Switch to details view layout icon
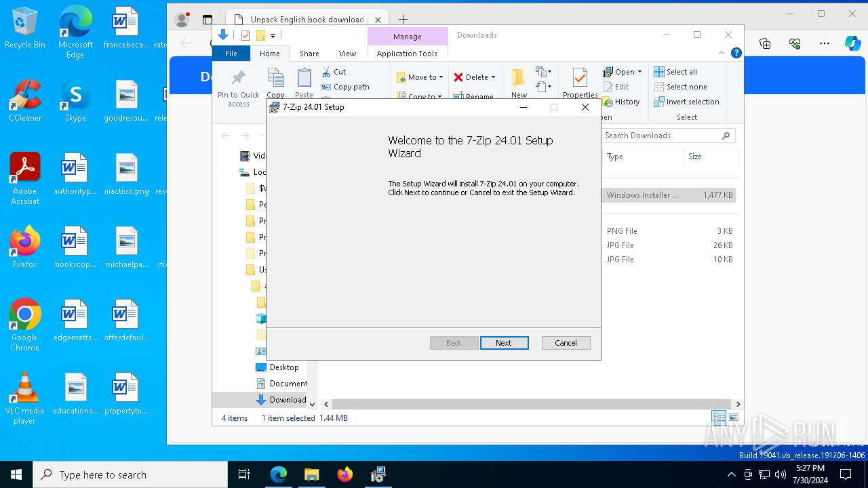 [x=719, y=418]
